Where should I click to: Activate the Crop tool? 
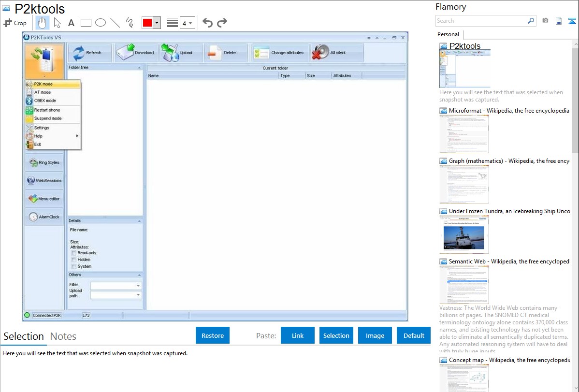point(15,23)
